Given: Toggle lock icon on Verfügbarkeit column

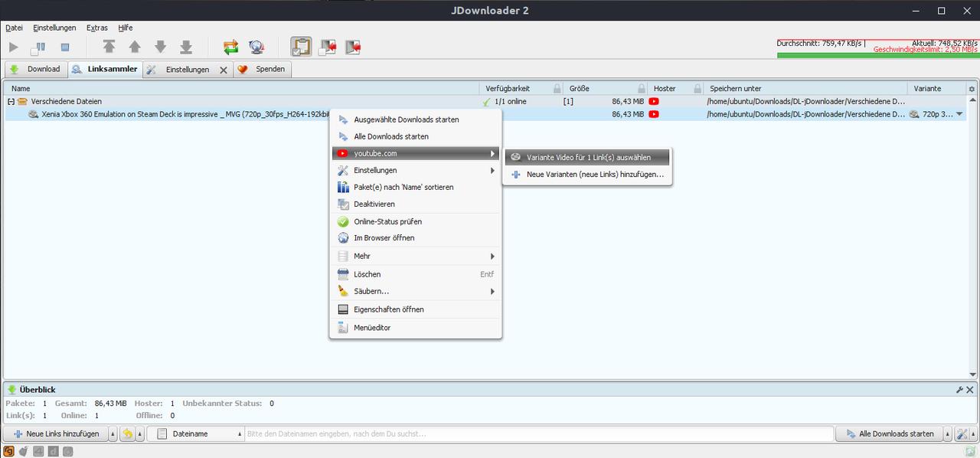Looking at the screenshot, I should [557, 89].
